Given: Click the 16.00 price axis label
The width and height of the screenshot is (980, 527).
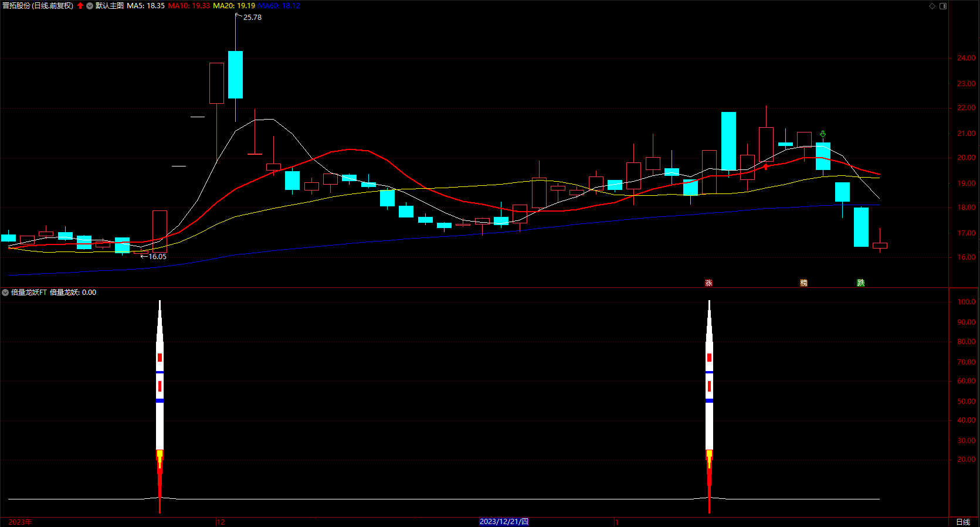Looking at the screenshot, I should 967,257.
